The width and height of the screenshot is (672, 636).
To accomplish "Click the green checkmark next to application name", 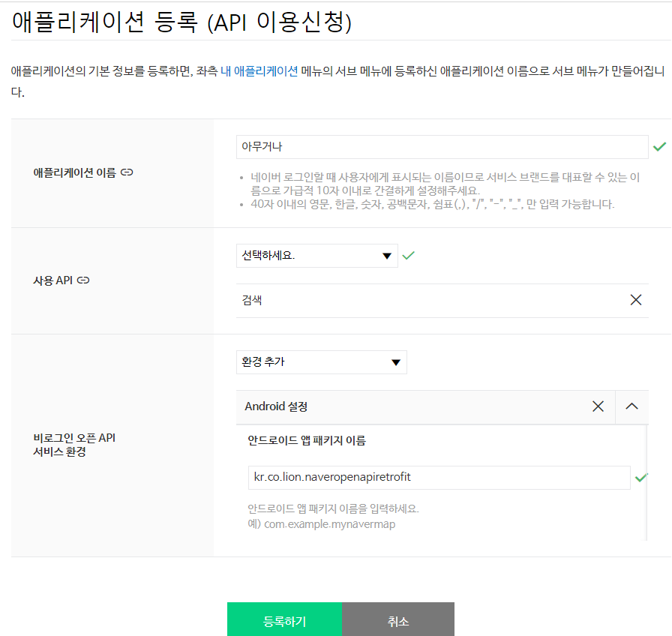I will click(x=659, y=147).
